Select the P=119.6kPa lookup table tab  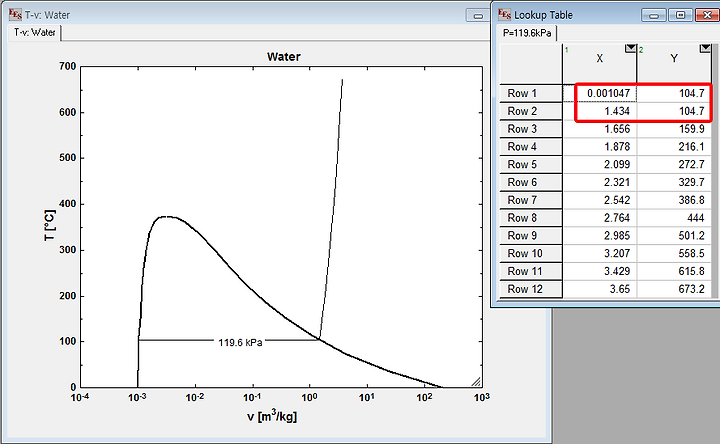(x=527, y=33)
